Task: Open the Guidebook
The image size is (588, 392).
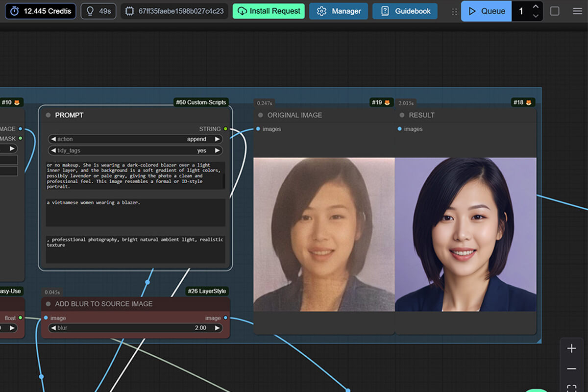Action: point(405,11)
